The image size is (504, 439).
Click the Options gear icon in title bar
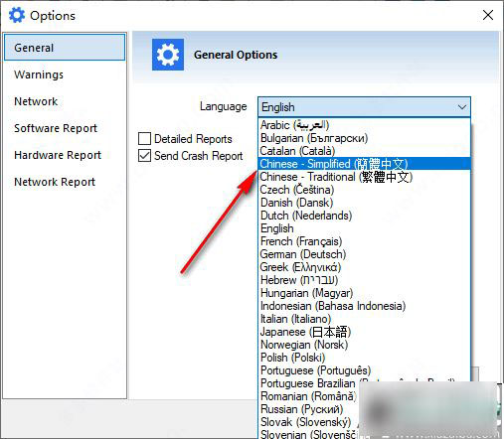coord(17,15)
